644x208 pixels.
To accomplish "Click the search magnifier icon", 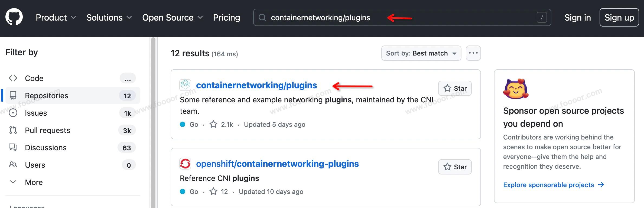I will (x=262, y=18).
